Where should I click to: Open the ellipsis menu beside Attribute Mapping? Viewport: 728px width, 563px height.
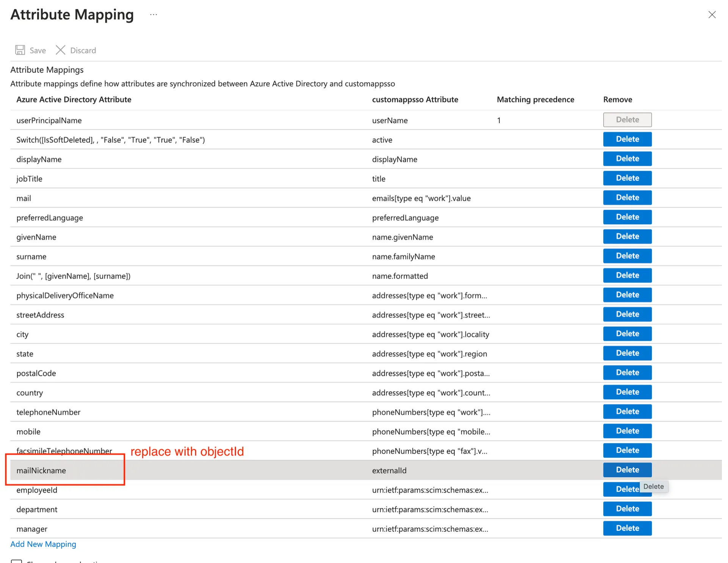(153, 15)
